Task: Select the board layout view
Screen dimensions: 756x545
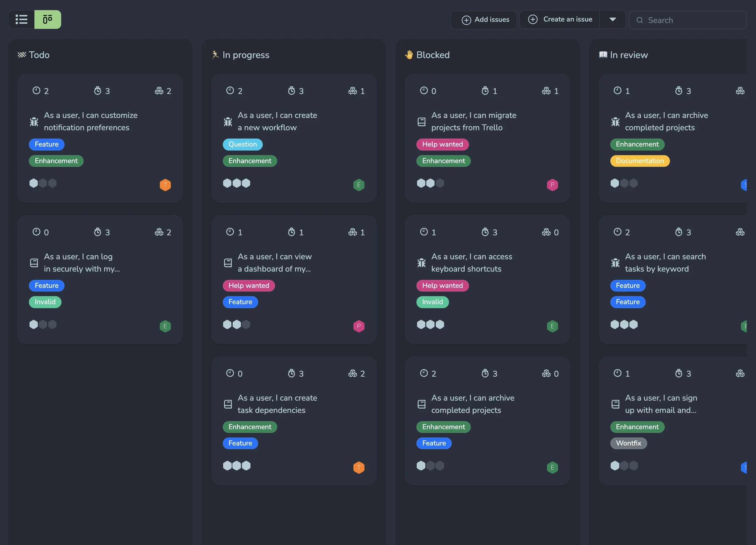Action: (x=47, y=19)
